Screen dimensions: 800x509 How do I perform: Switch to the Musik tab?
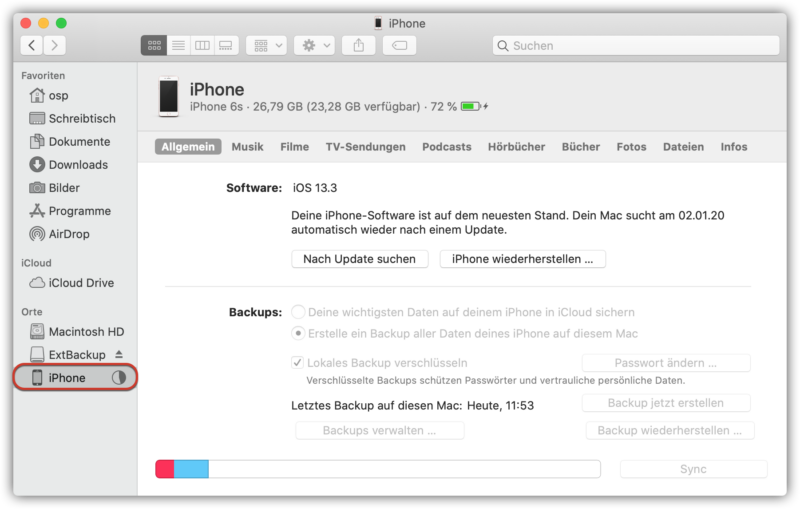(247, 147)
